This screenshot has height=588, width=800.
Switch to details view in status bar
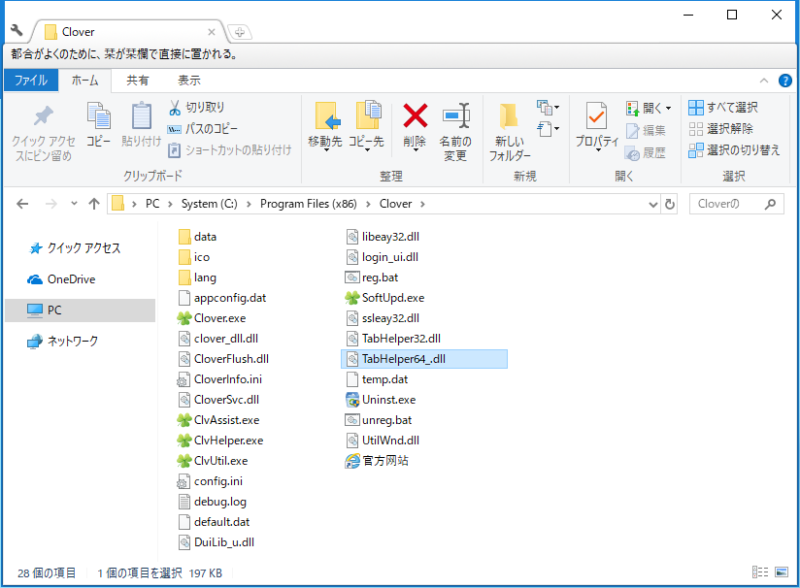[x=764, y=573]
